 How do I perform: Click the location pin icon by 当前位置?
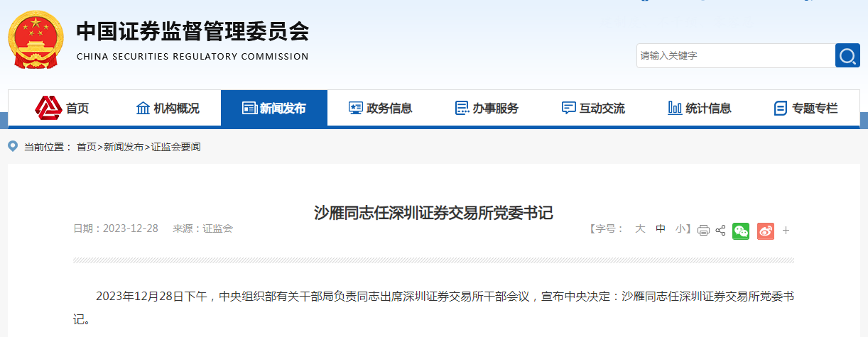tap(13, 146)
